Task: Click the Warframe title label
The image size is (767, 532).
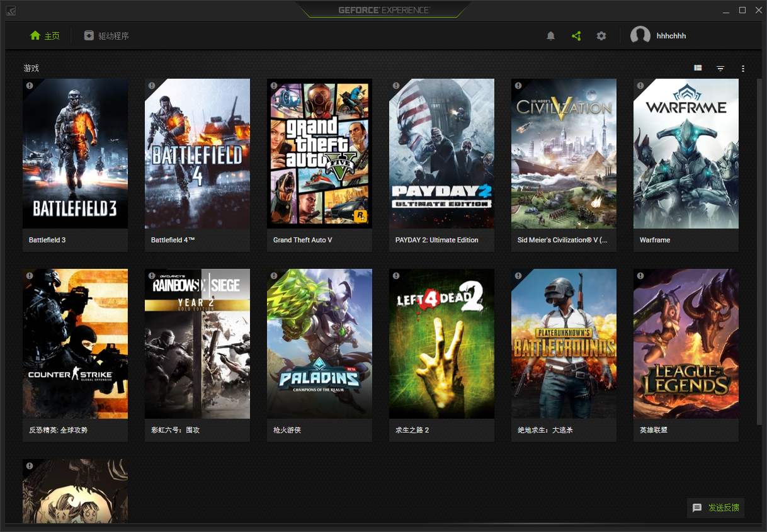Action: [655, 240]
